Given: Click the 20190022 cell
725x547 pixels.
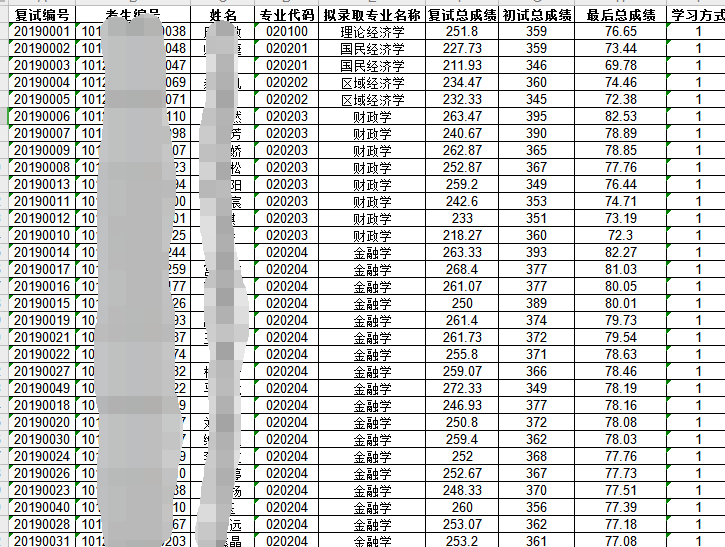Looking at the screenshot, I should [x=42, y=354].
